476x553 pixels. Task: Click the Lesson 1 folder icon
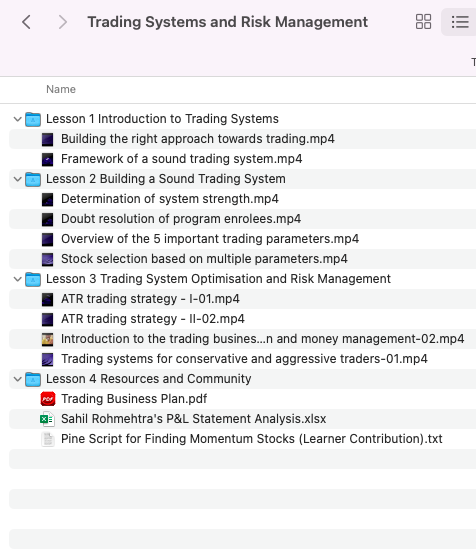33,119
